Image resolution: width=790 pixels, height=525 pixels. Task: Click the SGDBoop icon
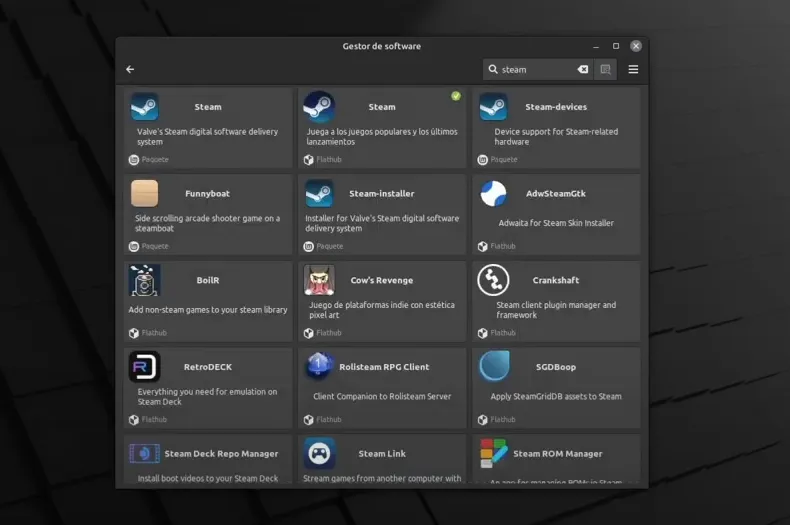tap(493, 367)
